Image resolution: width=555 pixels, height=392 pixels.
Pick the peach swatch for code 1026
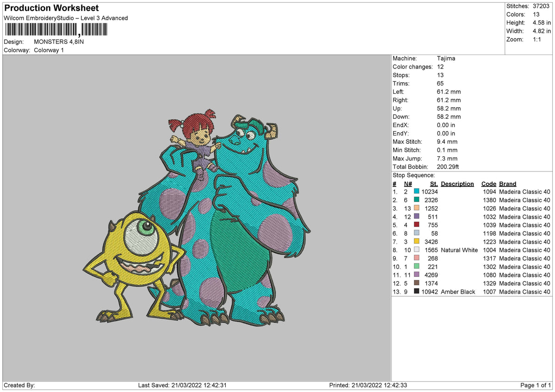click(x=417, y=208)
